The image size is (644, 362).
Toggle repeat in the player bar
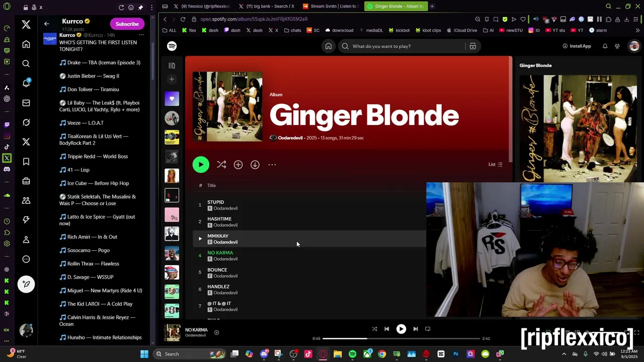[428, 329]
